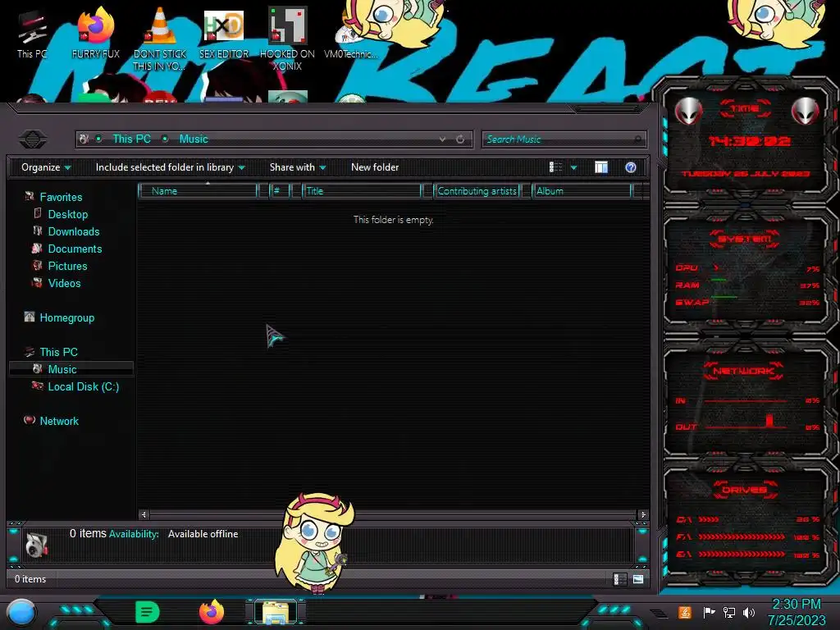Open This PC desktop icon
This screenshot has height=630, width=840.
click(32, 34)
